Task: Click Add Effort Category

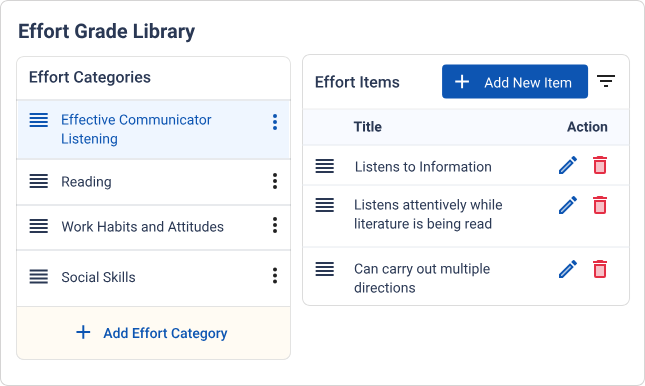Action: tap(153, 333)
